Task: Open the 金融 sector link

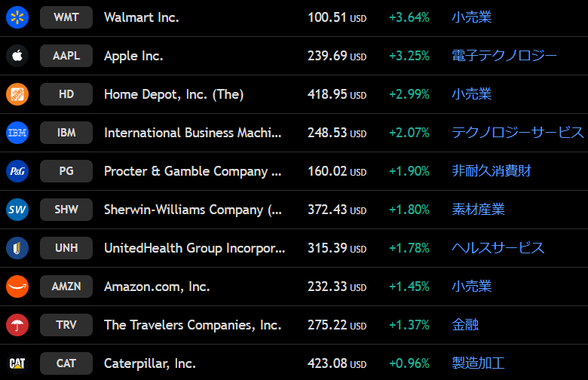Action: click(x=465, y=325)
